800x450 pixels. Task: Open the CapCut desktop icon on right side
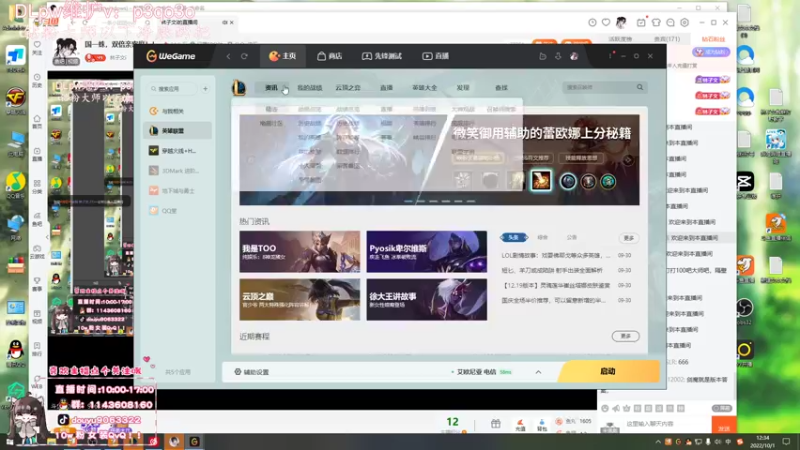pos(745,184)
